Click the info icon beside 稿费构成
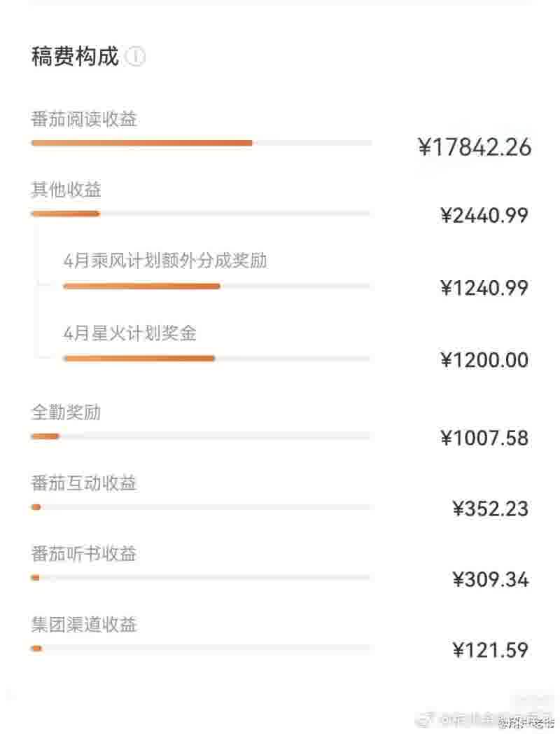 [x=135, y=57]
